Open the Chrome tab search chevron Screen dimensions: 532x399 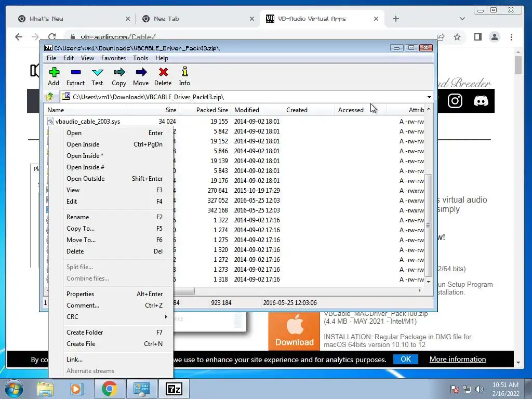[x=462, y=19]
